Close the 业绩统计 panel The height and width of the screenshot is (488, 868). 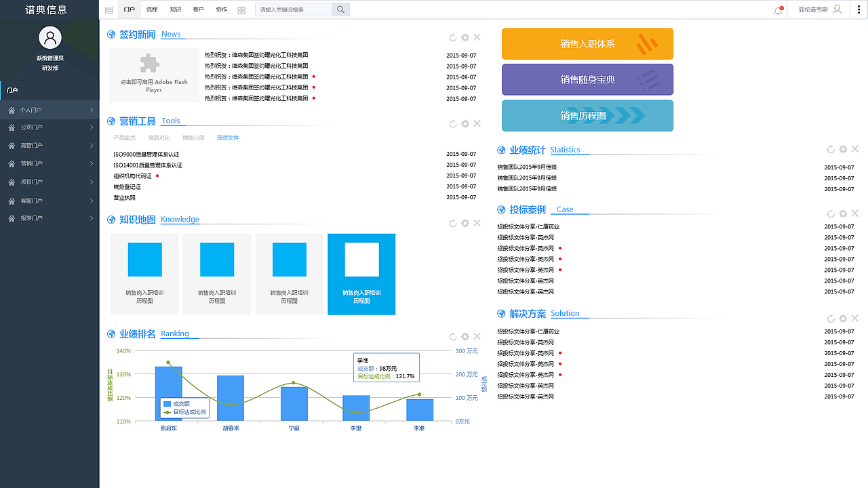[854, 149]
